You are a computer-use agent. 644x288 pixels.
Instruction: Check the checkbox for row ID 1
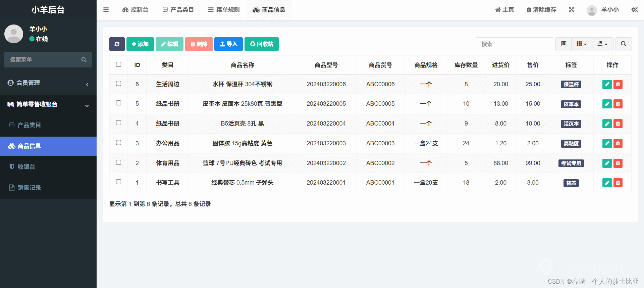click(x=118, y=182)
